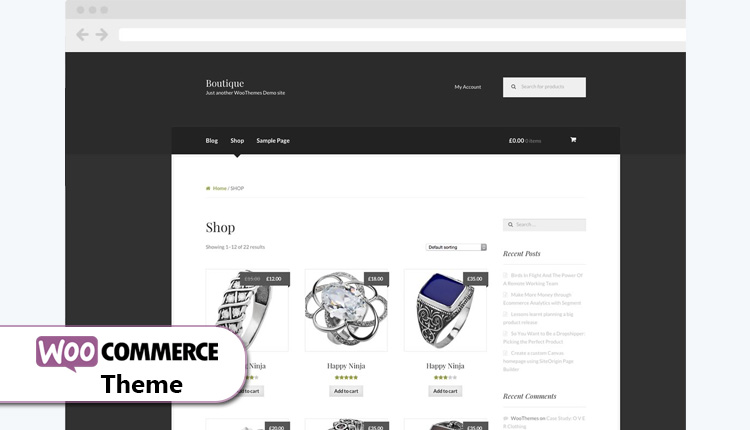The height and width of the screenshot is (430, 750).
Task: Click the blue stone ring thumbnail
Action: point(445,310)
